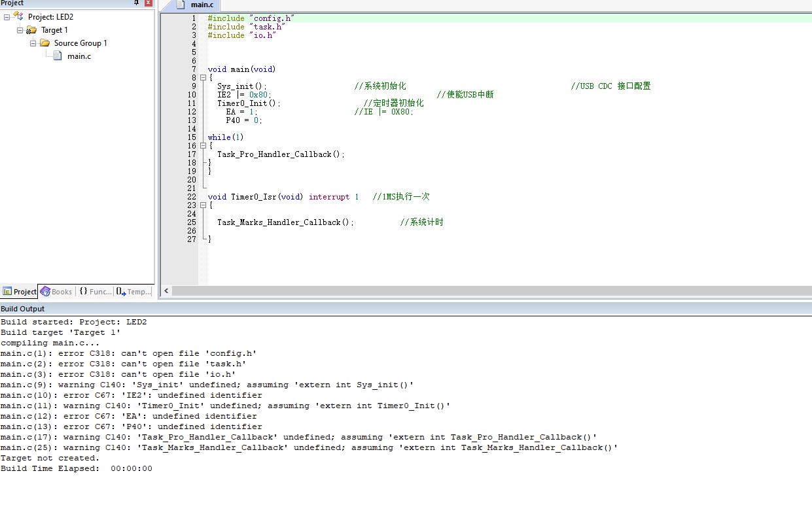The image size is (812, 522).
Task: Open the Templates tab
Action: coord(134,292)
